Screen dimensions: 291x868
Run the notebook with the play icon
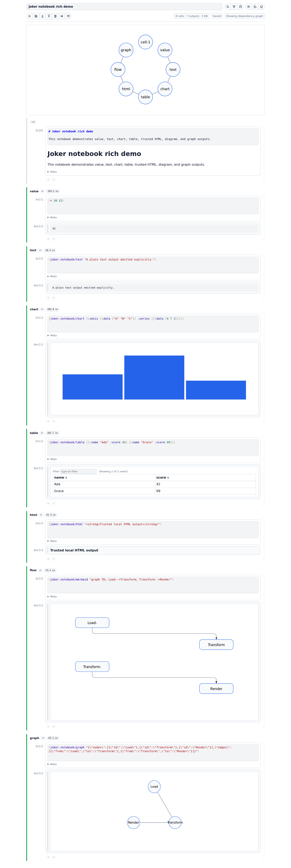coord(30,16)
